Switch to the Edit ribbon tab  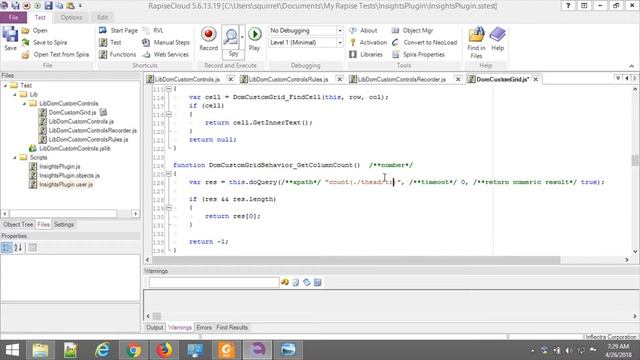(102, 18)
